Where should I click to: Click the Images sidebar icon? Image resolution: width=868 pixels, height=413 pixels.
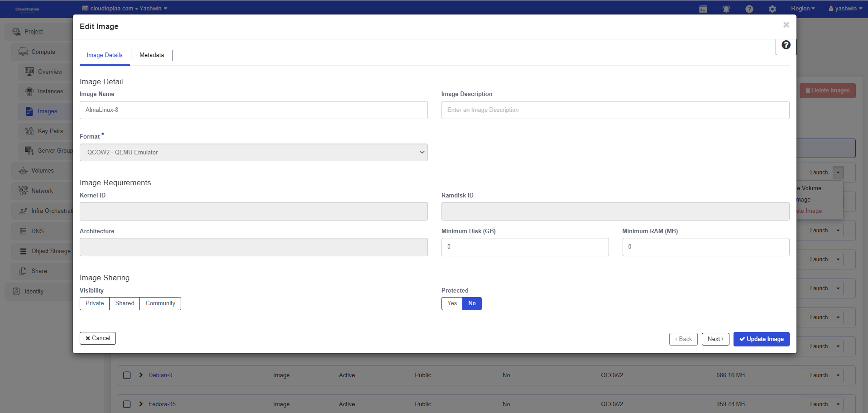(x=29, y=111)
